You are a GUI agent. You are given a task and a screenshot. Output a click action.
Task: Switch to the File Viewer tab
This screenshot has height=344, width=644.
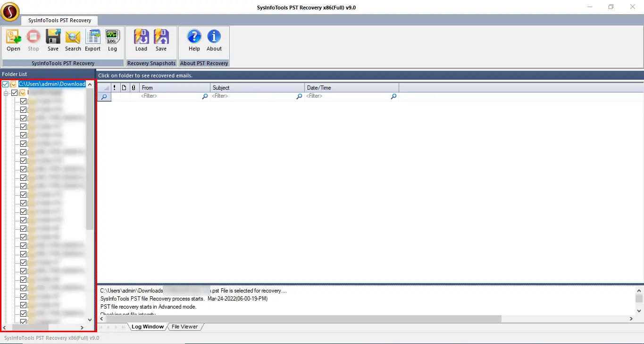pos(184,327)
